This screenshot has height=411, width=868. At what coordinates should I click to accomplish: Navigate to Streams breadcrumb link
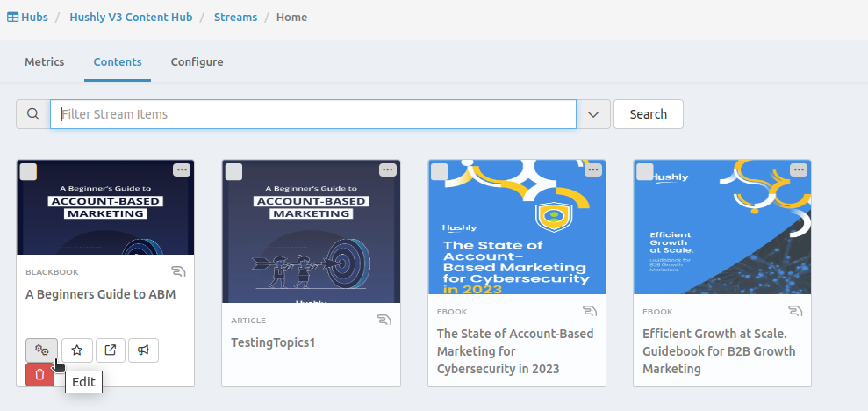236,18
